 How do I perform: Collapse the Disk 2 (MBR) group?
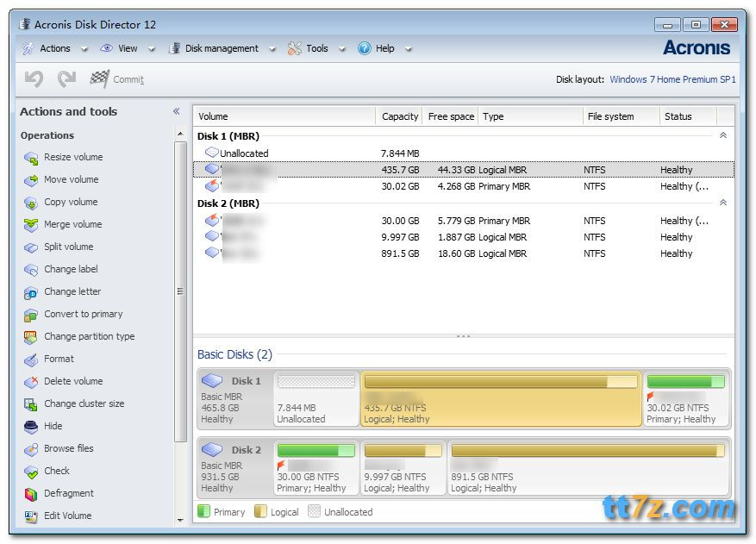[722, 203]
